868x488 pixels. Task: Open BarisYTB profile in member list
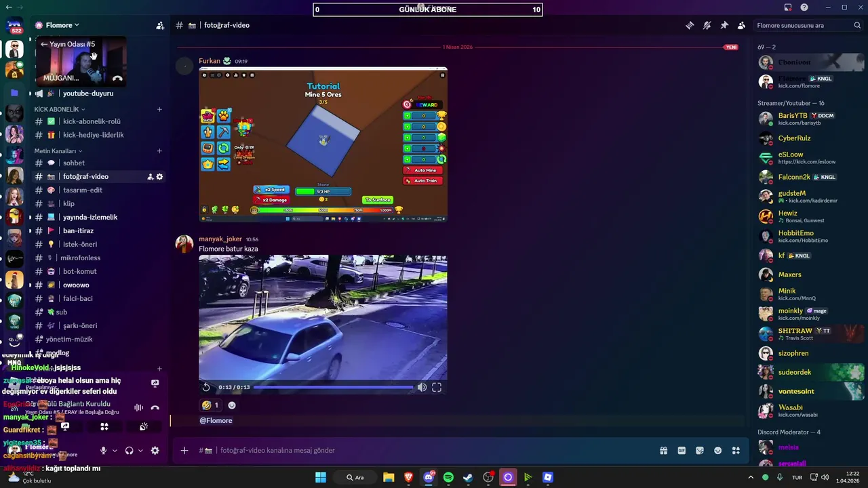pos(810,119)
